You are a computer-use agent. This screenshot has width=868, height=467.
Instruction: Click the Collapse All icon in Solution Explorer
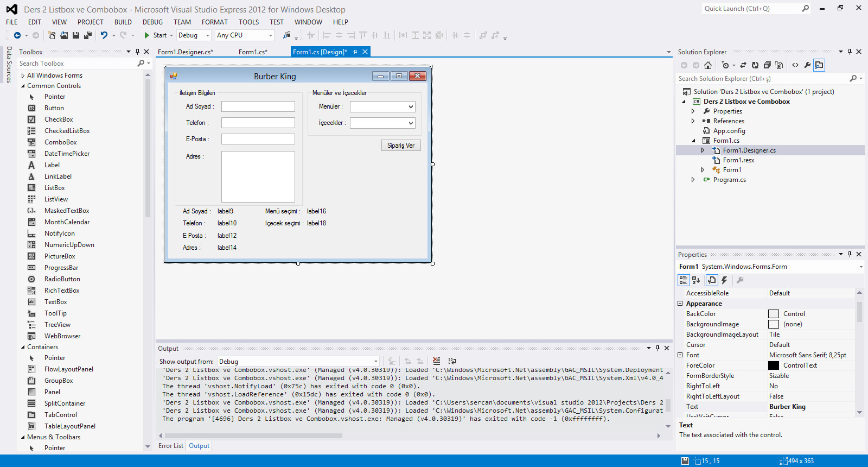[767, 65]
